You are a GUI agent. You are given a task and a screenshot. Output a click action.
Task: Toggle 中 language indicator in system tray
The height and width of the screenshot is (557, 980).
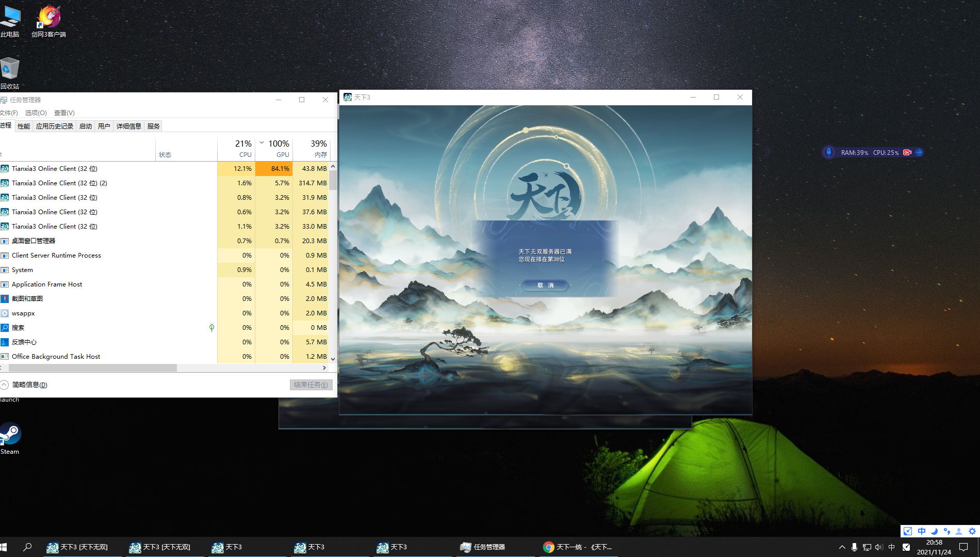891,547
